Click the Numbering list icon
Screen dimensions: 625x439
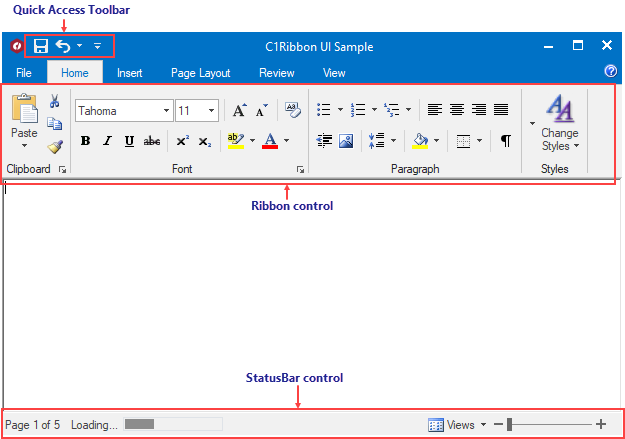(x=358, y=110)
